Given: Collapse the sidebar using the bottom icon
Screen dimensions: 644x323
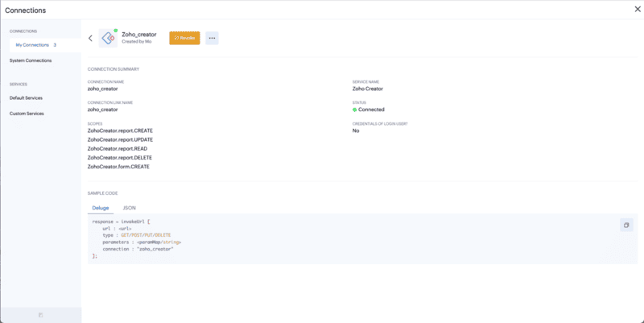Looking at the screenshot, I should click(40, 315).
